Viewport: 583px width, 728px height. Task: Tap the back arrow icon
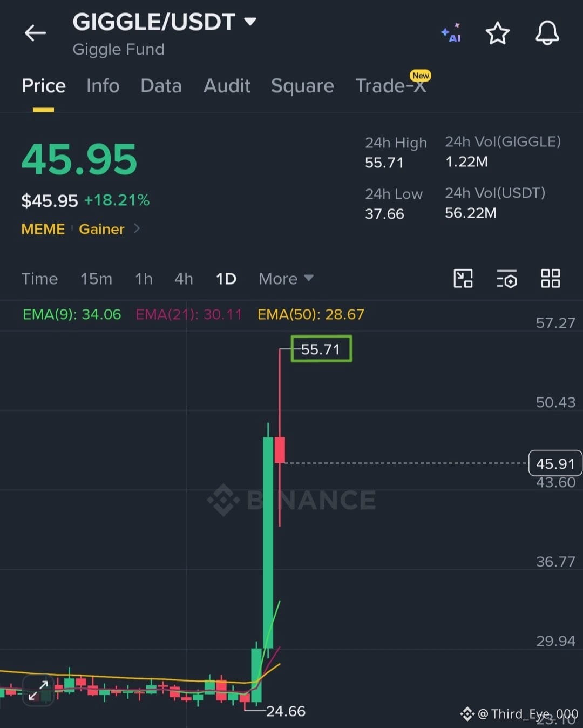coord(35,33)
